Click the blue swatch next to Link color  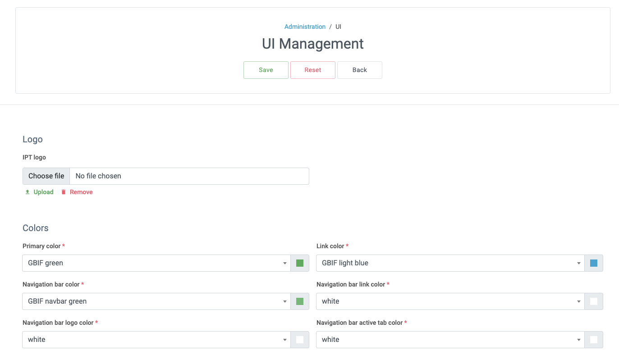pos(593,263)
